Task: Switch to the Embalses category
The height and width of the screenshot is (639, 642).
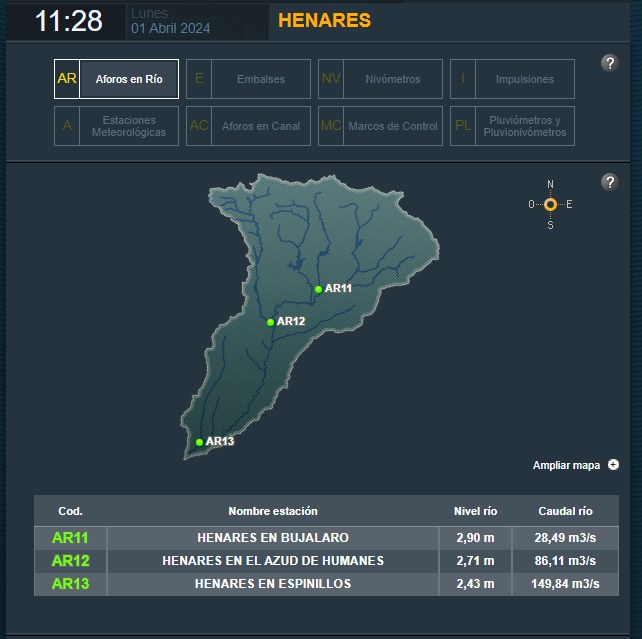Action: (248, 79)
